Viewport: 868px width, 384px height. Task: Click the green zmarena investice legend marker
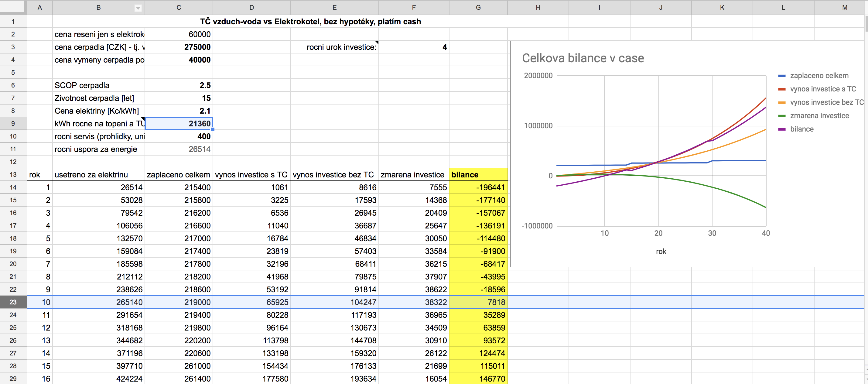click(782, 116)
